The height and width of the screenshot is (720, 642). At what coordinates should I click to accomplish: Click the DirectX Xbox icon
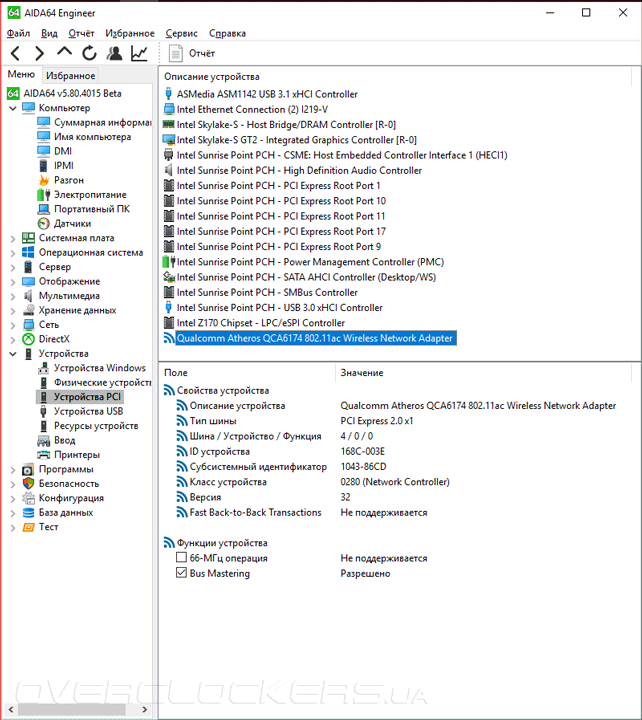pyautogui.click(x=28, y=339)
